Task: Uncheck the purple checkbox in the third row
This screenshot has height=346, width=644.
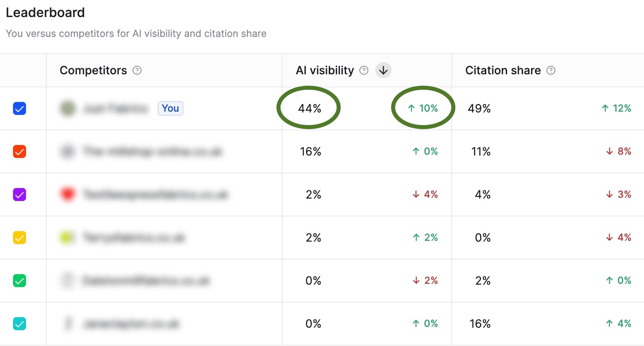Action: [19, 195]
